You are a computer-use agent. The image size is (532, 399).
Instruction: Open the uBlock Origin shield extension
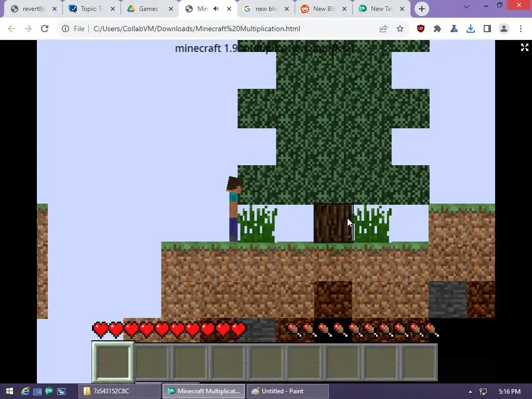tap(421, 29)
